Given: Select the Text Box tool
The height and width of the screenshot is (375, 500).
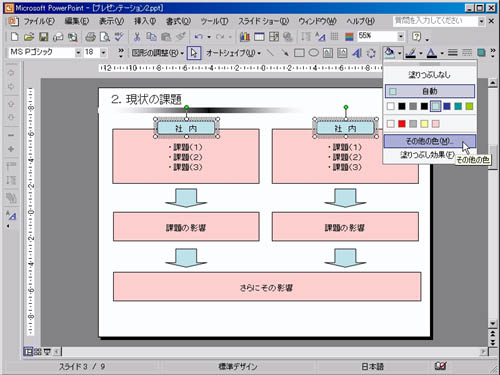Looking at the screenshot, I should click(328, 53).
